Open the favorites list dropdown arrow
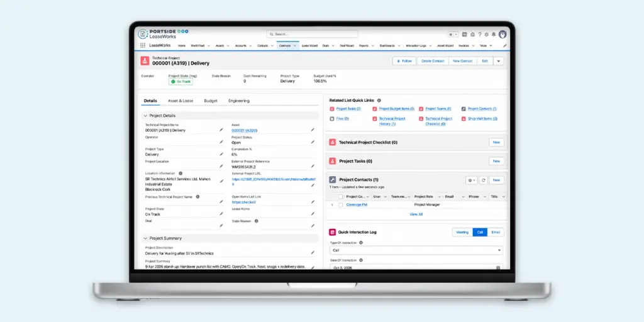644x322 pixels. click(457, 35)
